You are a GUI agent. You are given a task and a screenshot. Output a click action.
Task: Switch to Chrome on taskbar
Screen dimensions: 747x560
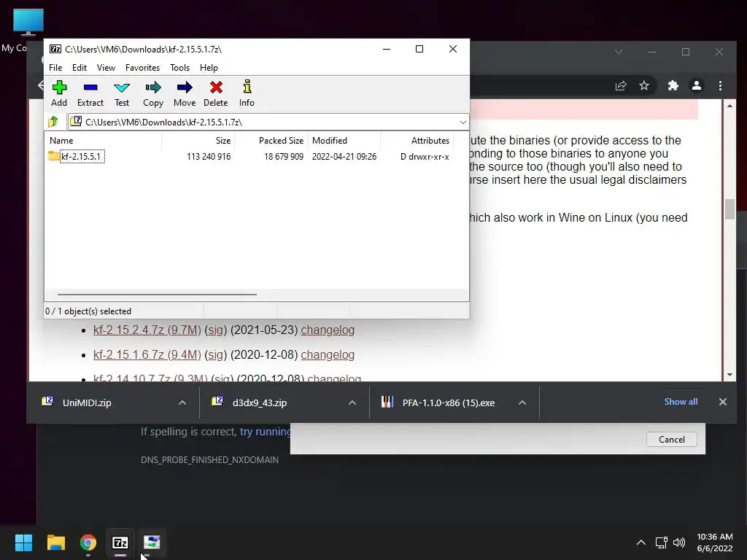click(88, 542)
